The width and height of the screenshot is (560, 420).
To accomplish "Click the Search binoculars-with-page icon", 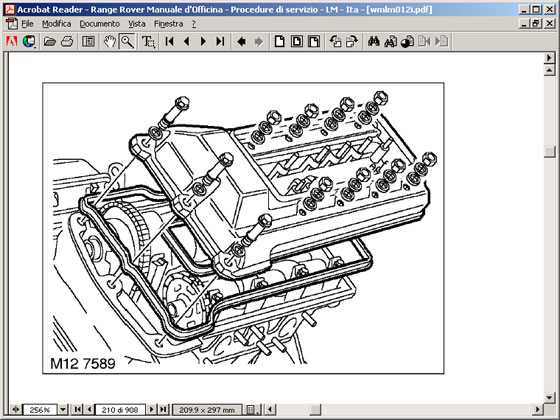I will pyautogui.click(x=391, y=41).
